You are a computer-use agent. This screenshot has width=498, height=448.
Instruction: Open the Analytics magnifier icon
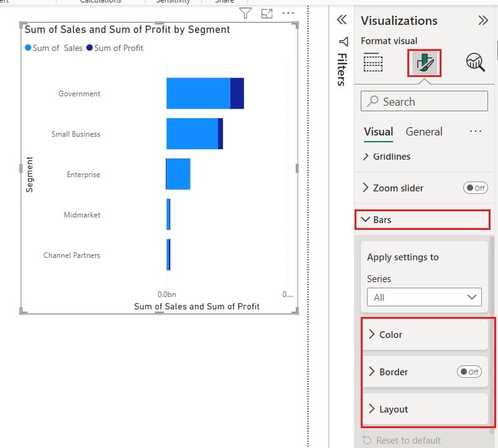[474, 62]
